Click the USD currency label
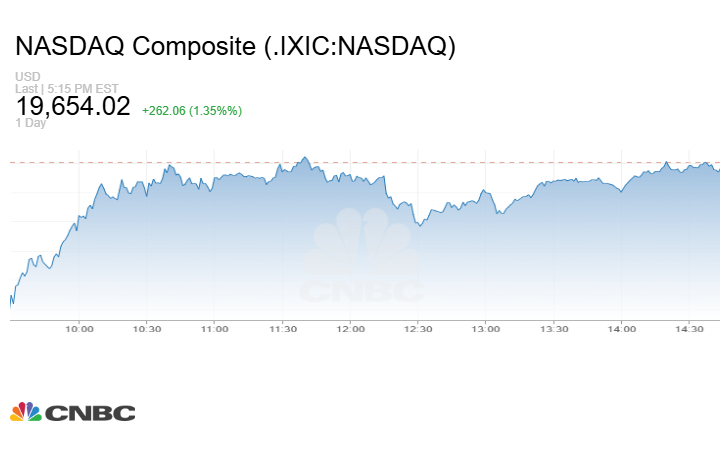 click(x=28, y=76)
